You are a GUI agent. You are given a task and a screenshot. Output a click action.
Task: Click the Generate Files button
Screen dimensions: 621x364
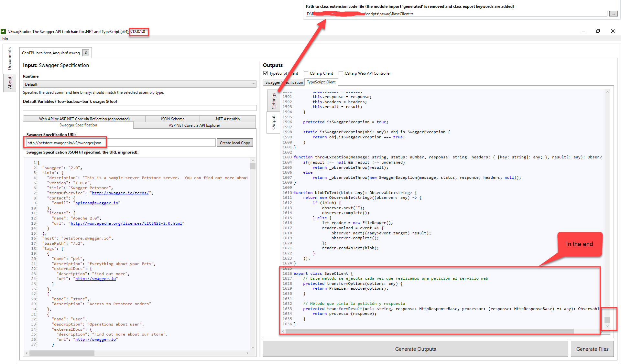(x=592, y=349)
